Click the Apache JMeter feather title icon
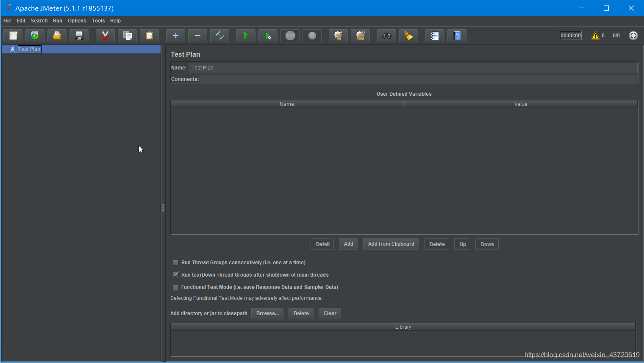The width and height of the screenshot is (644, 363). pyautogui.click(x=8, y=8)
